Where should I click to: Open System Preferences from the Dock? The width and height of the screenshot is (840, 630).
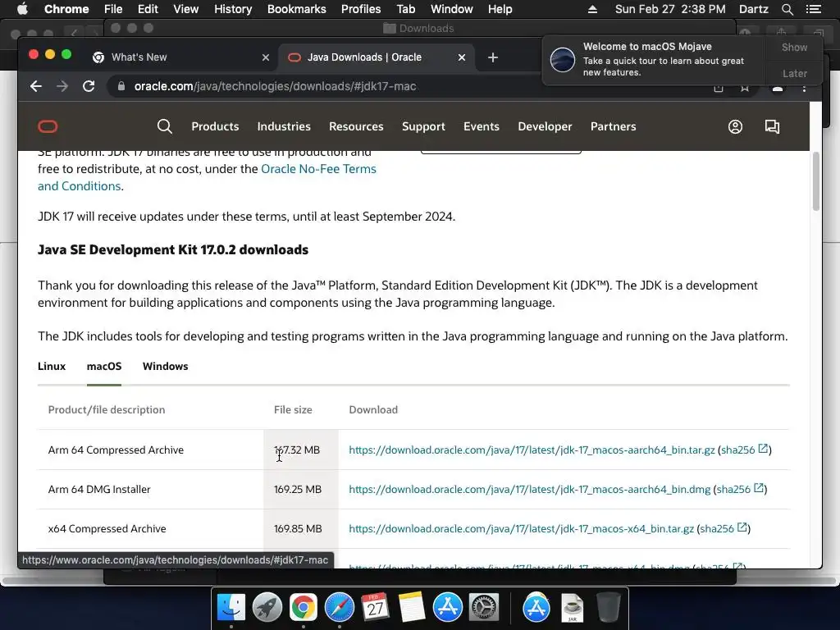click(484, 608)
